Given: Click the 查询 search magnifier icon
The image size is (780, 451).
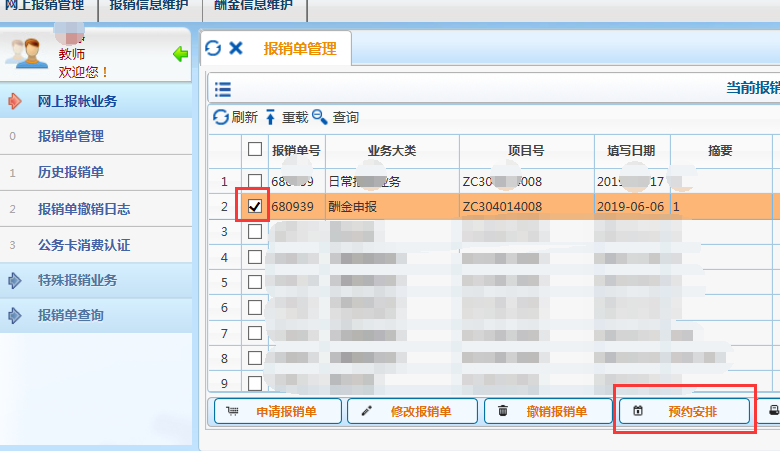Looking at the screenshot, I should point(320,117).
